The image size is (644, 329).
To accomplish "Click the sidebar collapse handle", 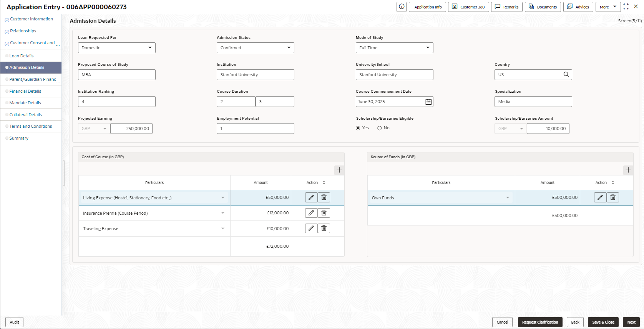I will (x=63, y=173).
